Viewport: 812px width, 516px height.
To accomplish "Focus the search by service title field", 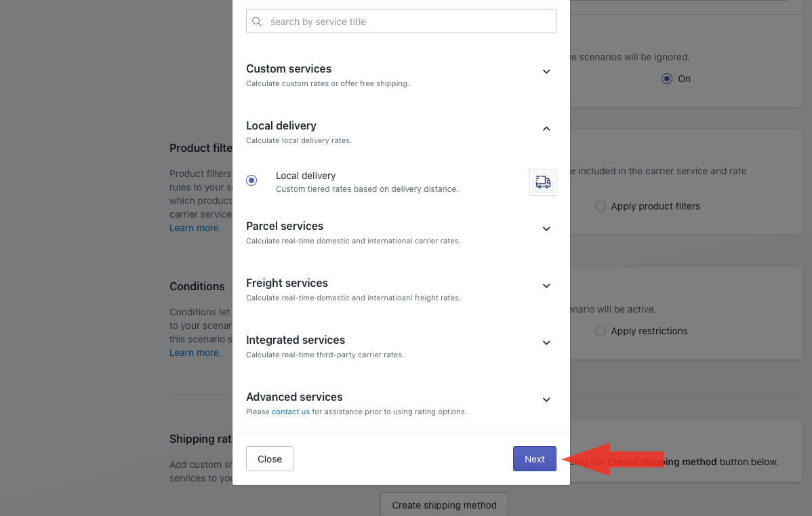I will pyautogui.click(x=407, y=22).
